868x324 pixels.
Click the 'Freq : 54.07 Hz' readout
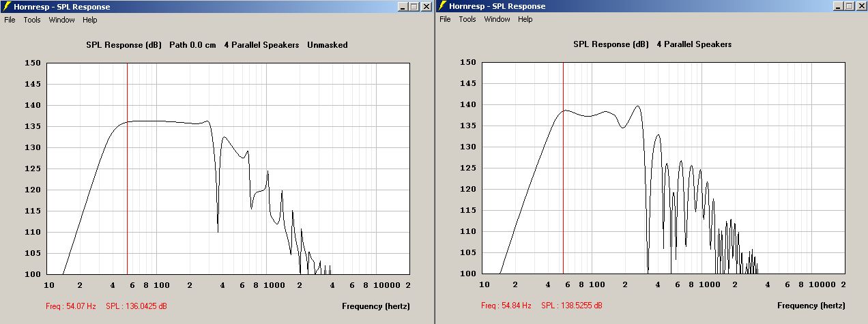click(x=71, y=306)
